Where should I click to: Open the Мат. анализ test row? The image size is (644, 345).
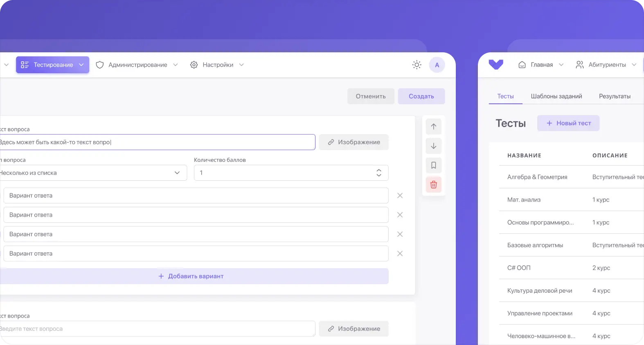coord(572,199)
